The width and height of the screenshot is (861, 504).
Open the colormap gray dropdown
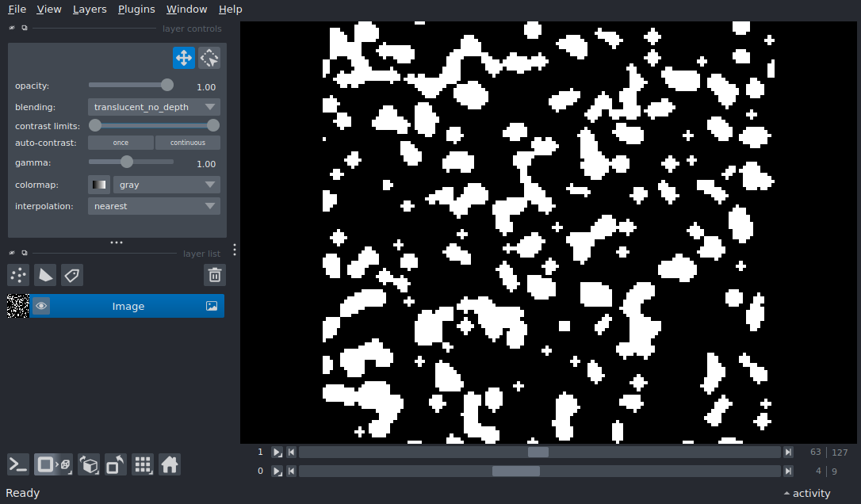click(x=166, y=185)
